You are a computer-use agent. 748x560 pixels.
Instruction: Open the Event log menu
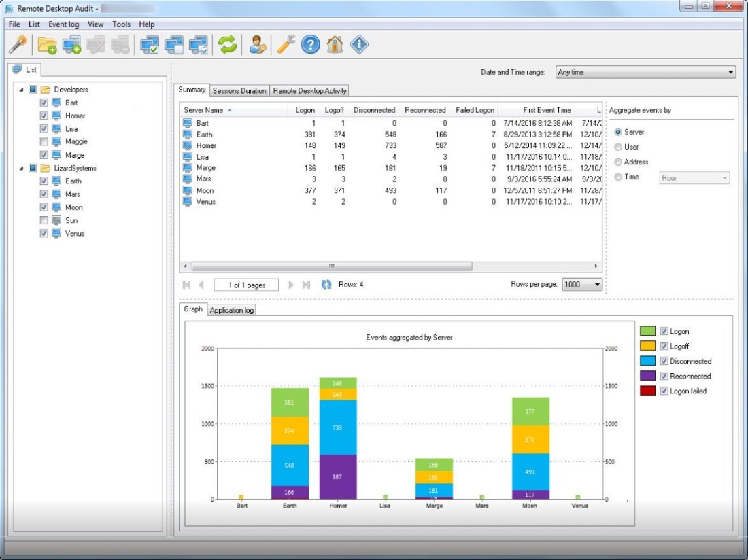64,24
